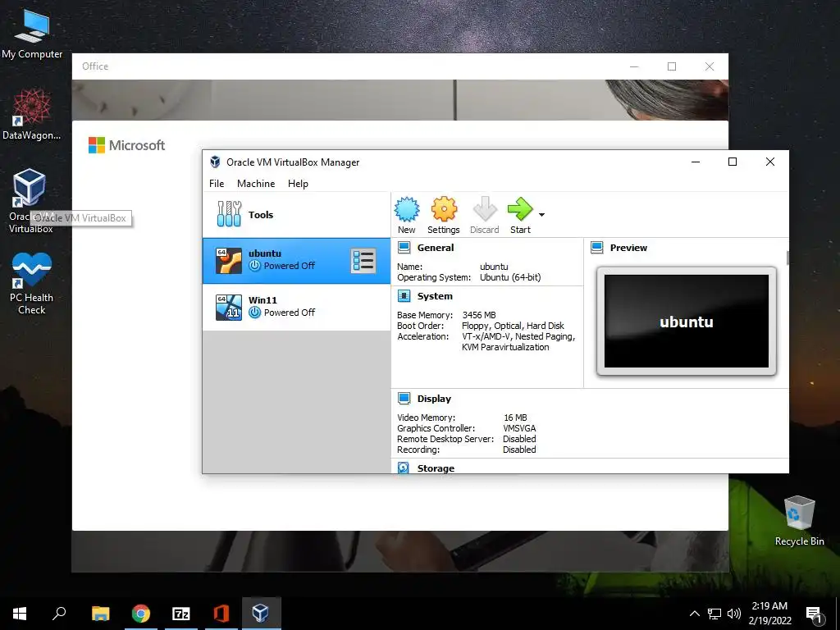Click VirtualBox taskbar button

(262, 614)
